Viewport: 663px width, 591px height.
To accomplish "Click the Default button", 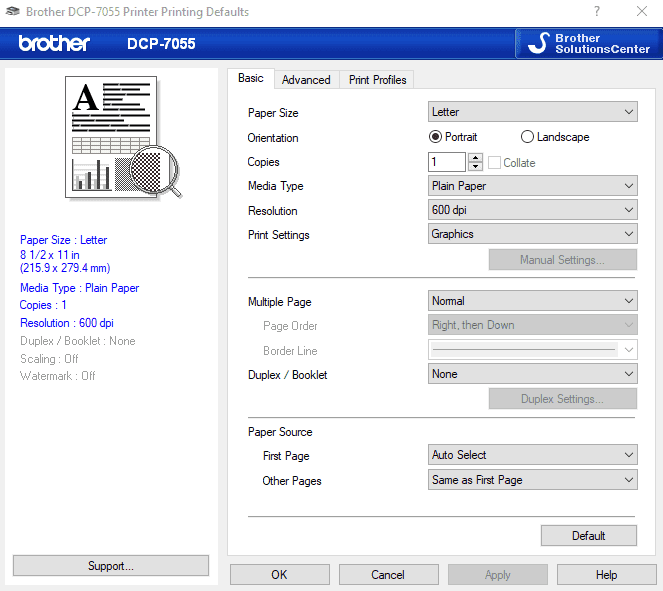I will coord(588,535).
